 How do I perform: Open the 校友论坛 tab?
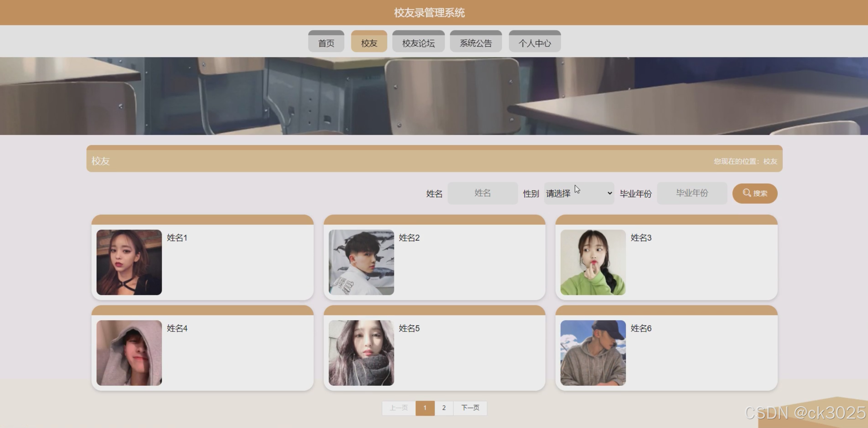418,43
